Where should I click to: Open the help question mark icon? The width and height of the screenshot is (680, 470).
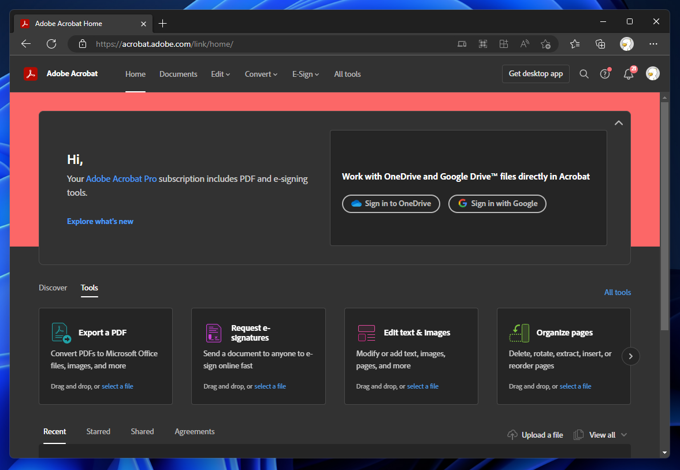(605, 74)
